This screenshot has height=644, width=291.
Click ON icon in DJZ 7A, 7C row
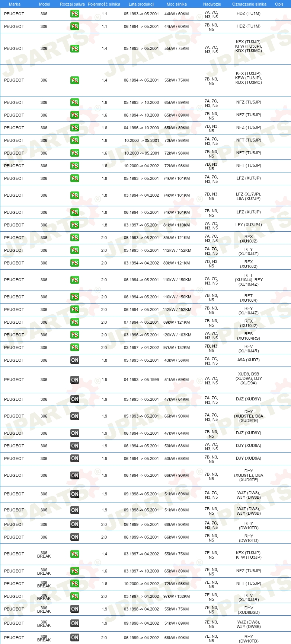(x=75, y=399)
